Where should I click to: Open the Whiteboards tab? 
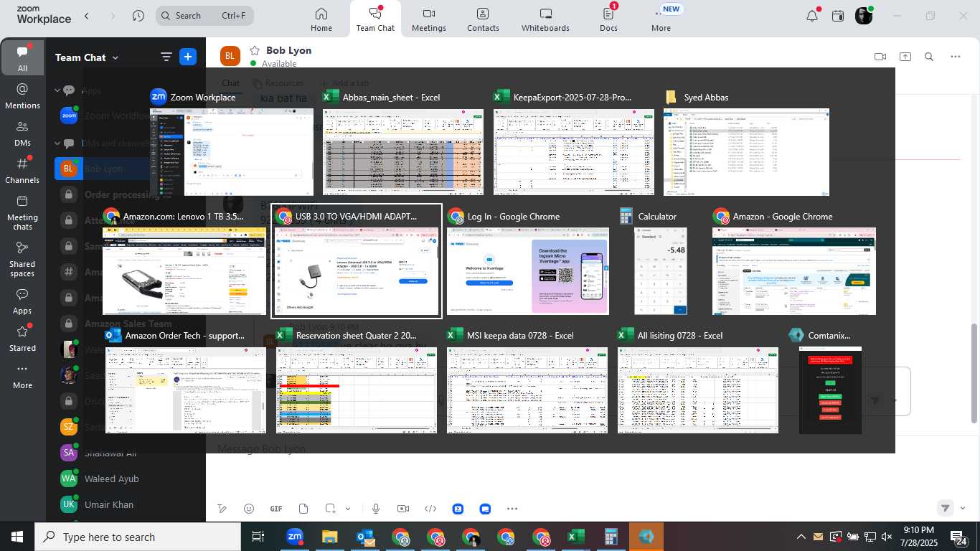click(545, 19)
